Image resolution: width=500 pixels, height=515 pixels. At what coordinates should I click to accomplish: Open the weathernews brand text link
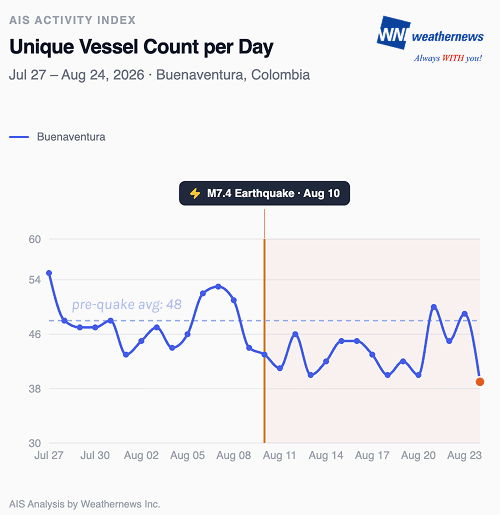click(x=447, y=36)
